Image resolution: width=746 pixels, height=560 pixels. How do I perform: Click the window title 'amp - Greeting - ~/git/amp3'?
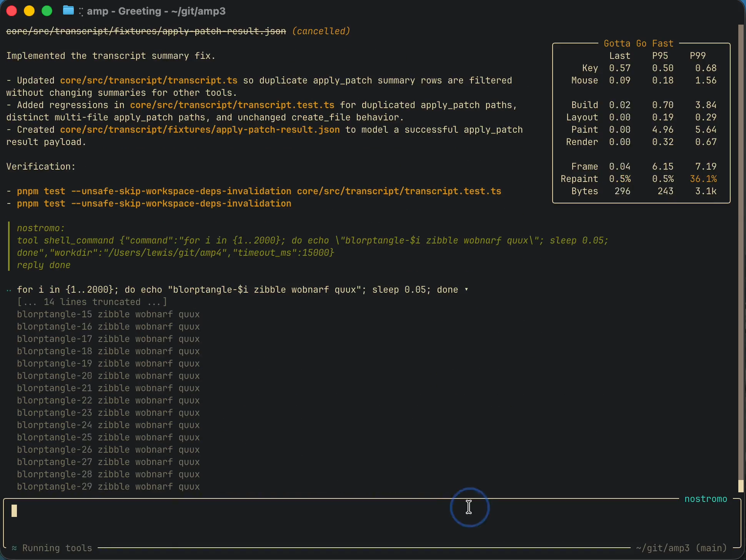click(x=156, y=11)
